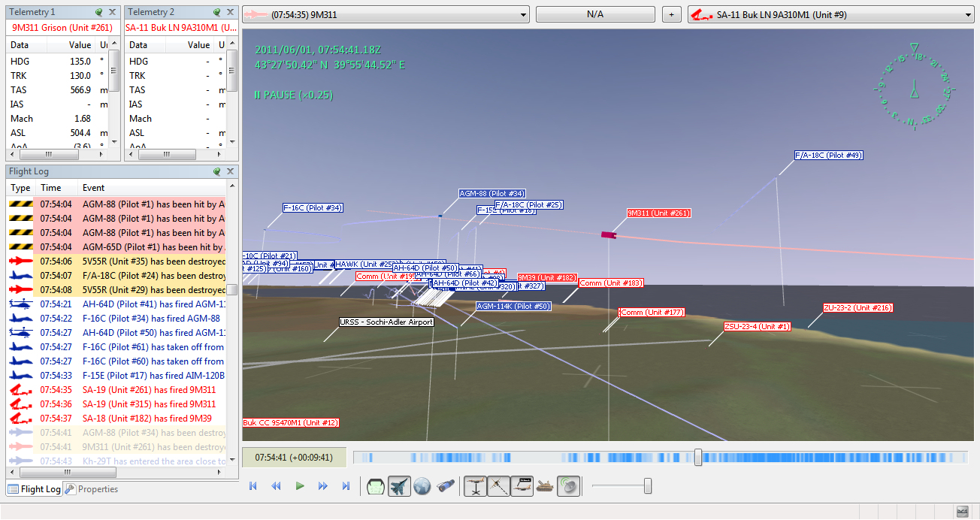The image size is (980, 520).
Task: Click the rewind playback button
Action: (276, 486)
